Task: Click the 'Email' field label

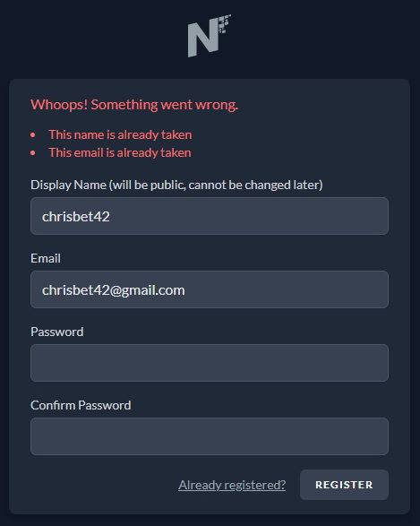Action: [x=46, y=258]
